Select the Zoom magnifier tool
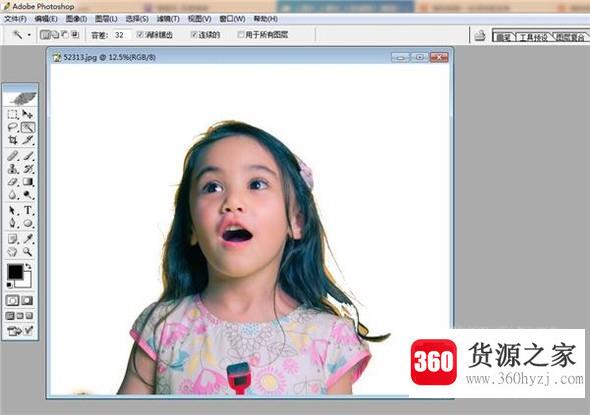The image size is (590, 415). (28, 251)
